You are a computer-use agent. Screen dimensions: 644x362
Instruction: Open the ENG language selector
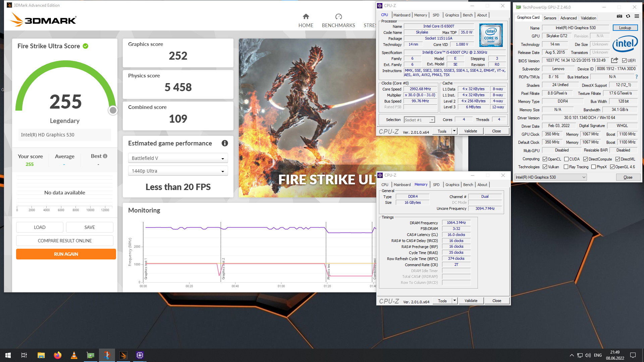coord(598,355)
